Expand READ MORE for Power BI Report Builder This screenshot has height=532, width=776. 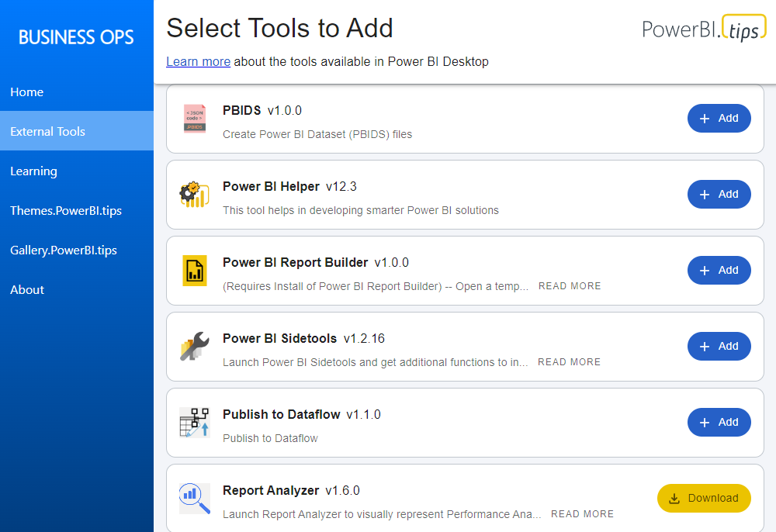(x=570, y=286)
